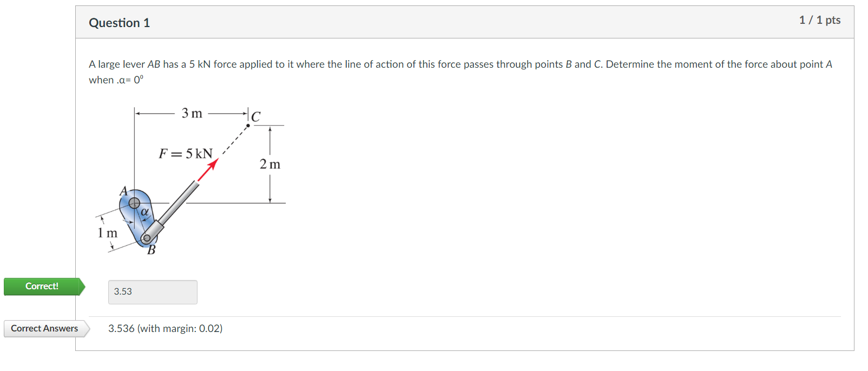Click the margin 0.02 text
868x371 pixels.
(x=200, y=328)
